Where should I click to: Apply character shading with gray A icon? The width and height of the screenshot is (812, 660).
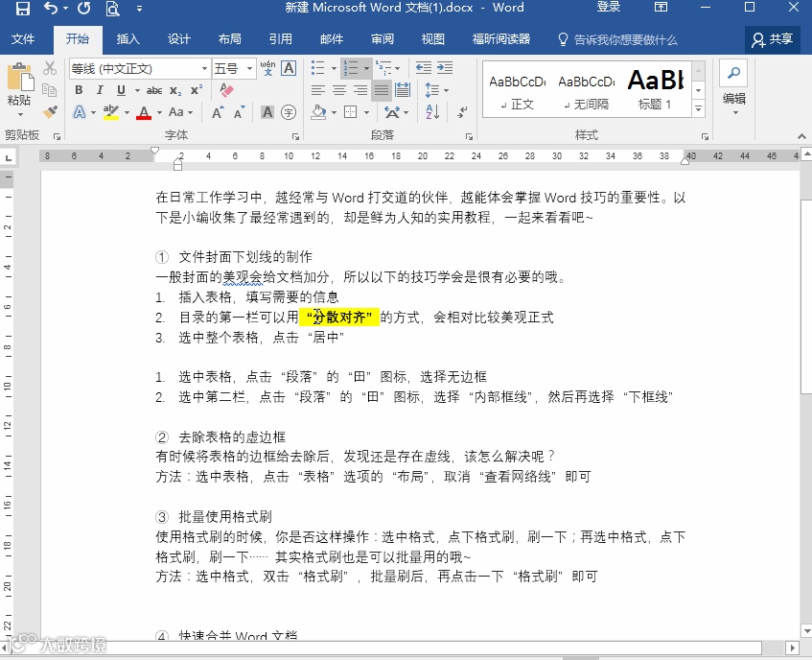click(x=267, y=112)
